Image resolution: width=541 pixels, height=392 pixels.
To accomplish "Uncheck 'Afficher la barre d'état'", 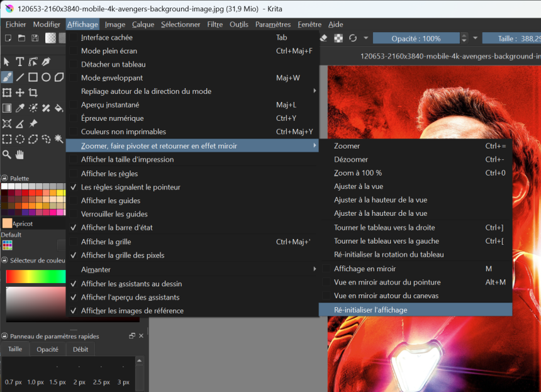I will (116, 228).
